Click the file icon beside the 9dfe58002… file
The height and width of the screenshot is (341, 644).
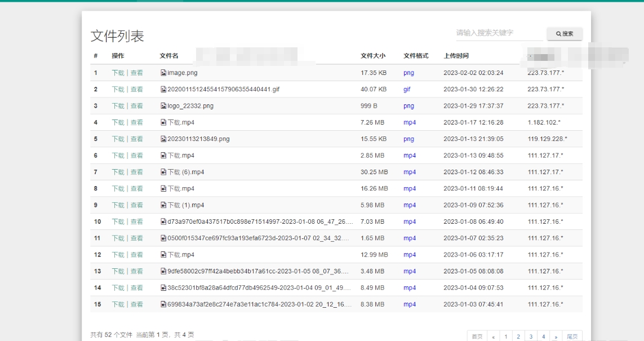[x=163, y=271]
